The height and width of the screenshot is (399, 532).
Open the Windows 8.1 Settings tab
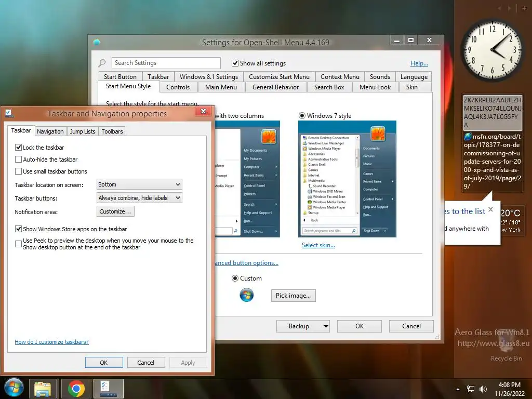click(209, 77)
